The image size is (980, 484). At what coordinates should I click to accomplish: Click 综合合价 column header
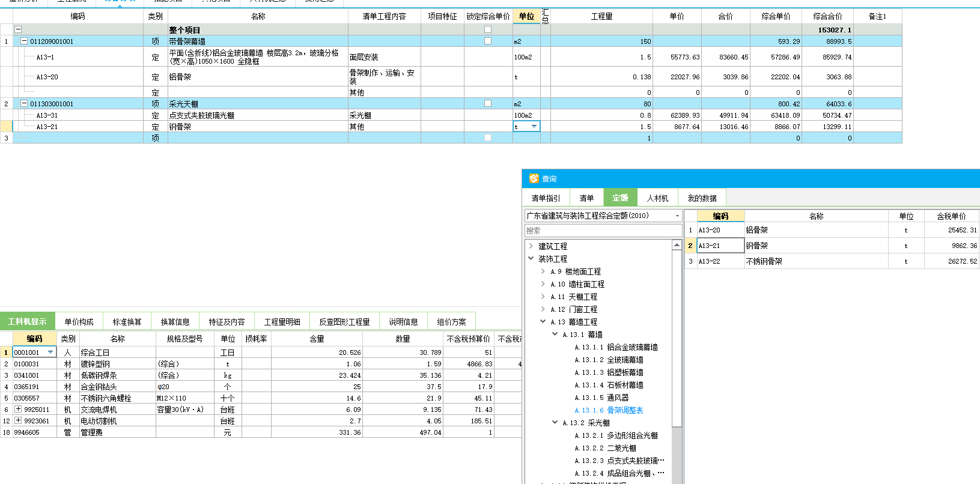click(827, 16)
